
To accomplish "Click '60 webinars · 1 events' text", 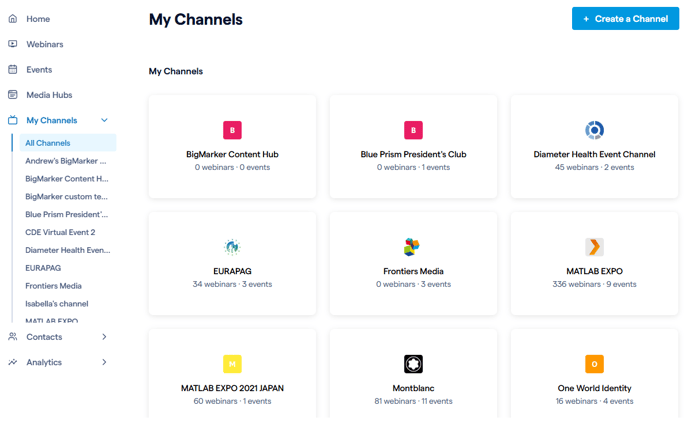I will (232, 401).
